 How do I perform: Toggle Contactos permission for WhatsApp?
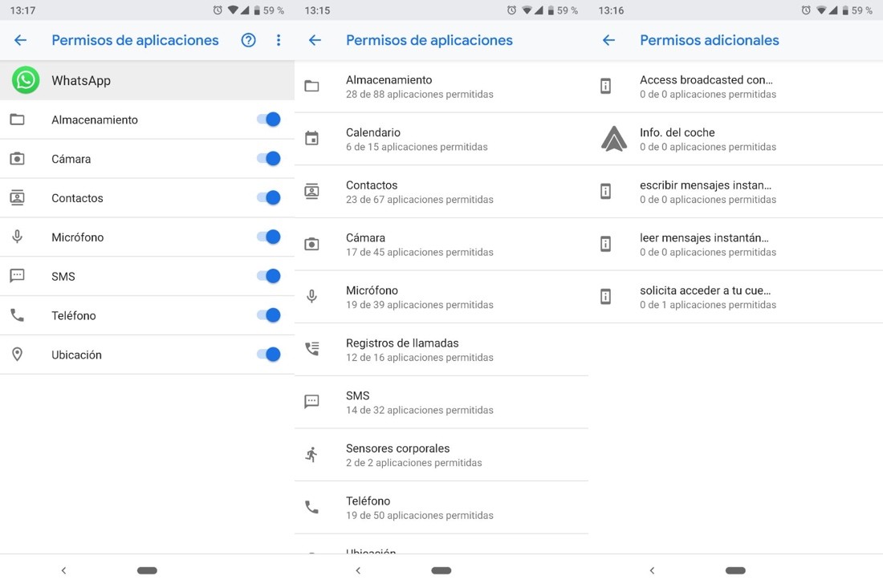coord(269,197)
